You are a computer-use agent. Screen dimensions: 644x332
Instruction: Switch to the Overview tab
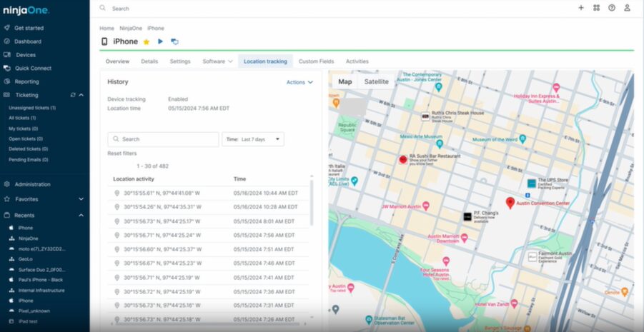117,61
